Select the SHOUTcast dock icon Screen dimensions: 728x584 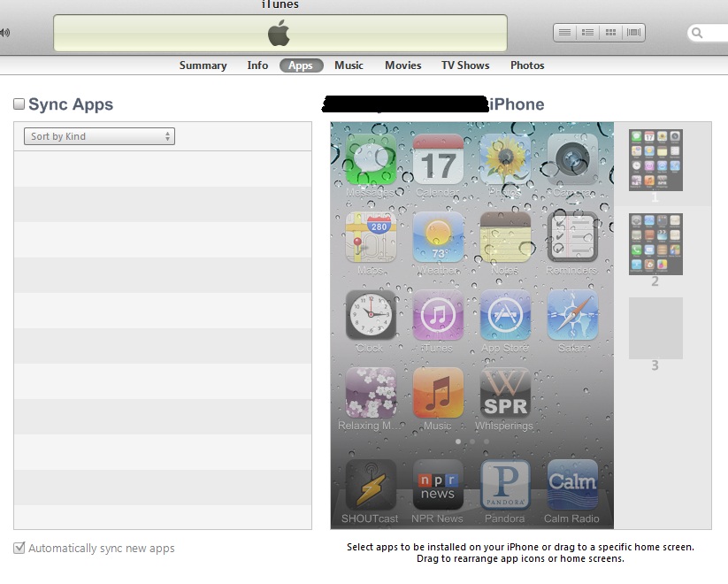pos(371,485)
